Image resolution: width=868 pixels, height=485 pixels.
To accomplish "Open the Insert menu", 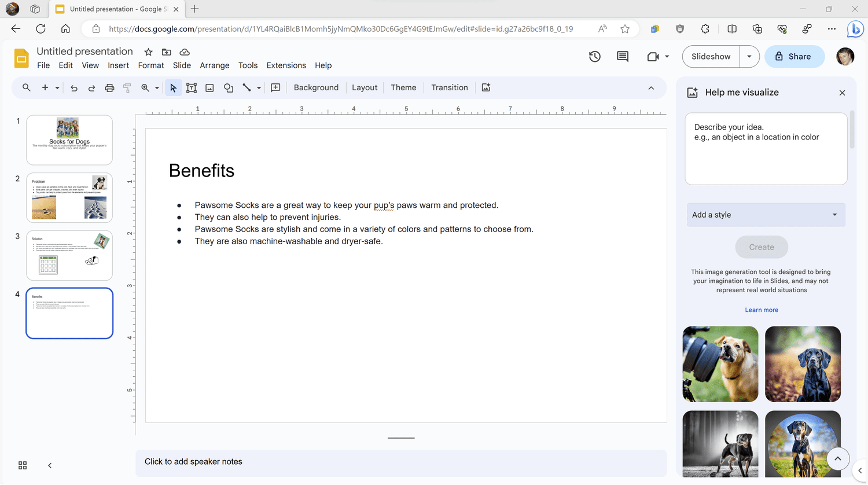I will [118, 65].
